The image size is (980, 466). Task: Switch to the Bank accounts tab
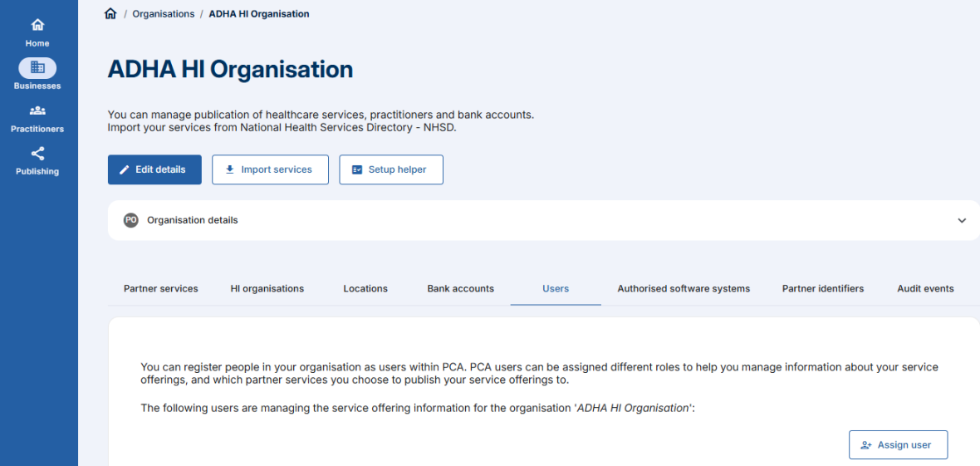coord(461,288)
